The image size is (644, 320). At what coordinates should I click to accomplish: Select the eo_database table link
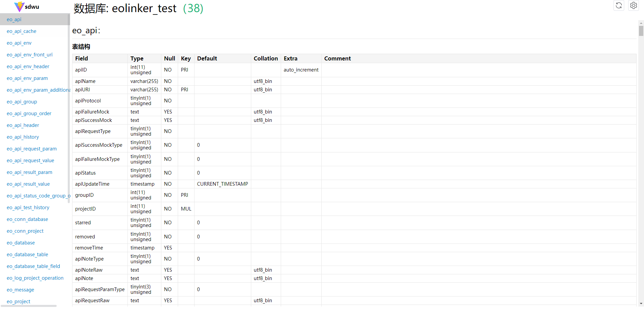pos(21,243)
